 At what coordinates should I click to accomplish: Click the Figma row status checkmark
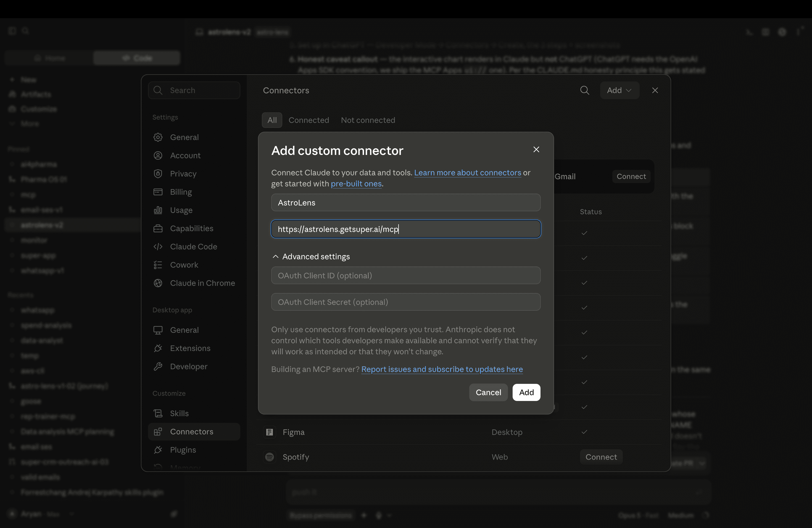(584, 432)
